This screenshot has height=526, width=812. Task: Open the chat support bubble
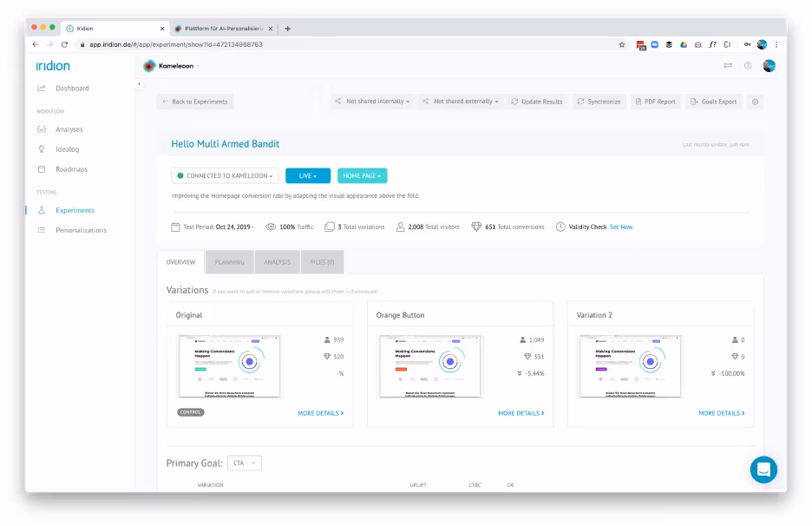click(x=763, y=470)
